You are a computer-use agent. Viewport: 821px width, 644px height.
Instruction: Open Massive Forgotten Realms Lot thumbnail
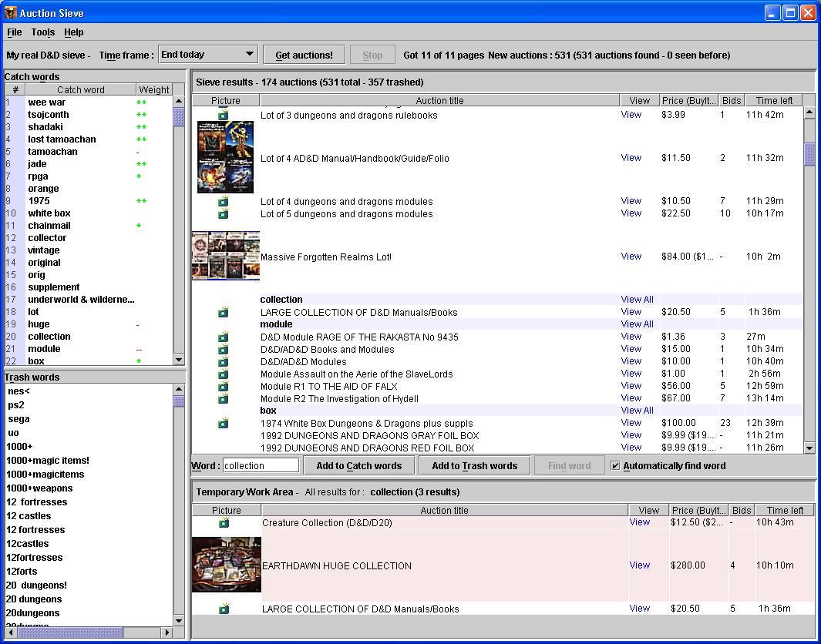[226, 256]
